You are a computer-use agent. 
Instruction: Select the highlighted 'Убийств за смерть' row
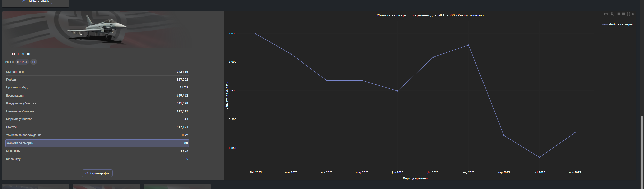point(97,143)
